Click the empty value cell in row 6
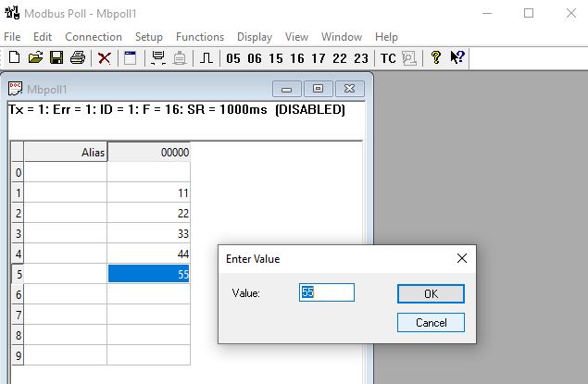 (x=148, y=294)
